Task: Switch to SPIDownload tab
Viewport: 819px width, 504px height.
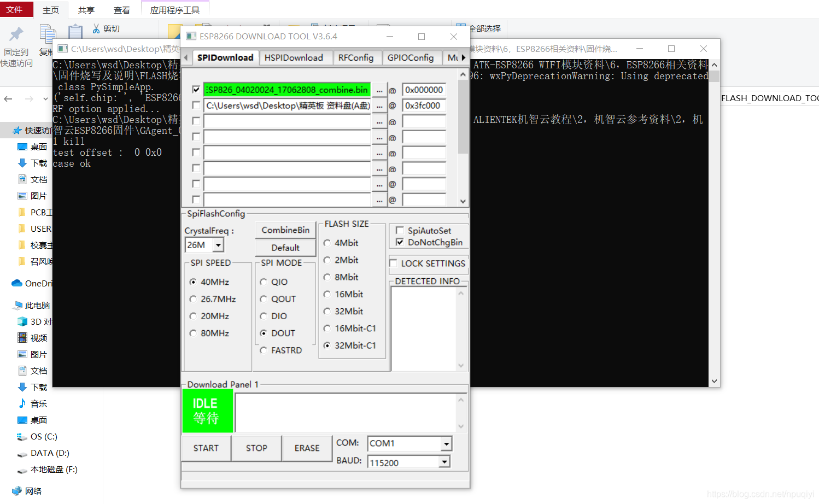Action: click(225, 57)
